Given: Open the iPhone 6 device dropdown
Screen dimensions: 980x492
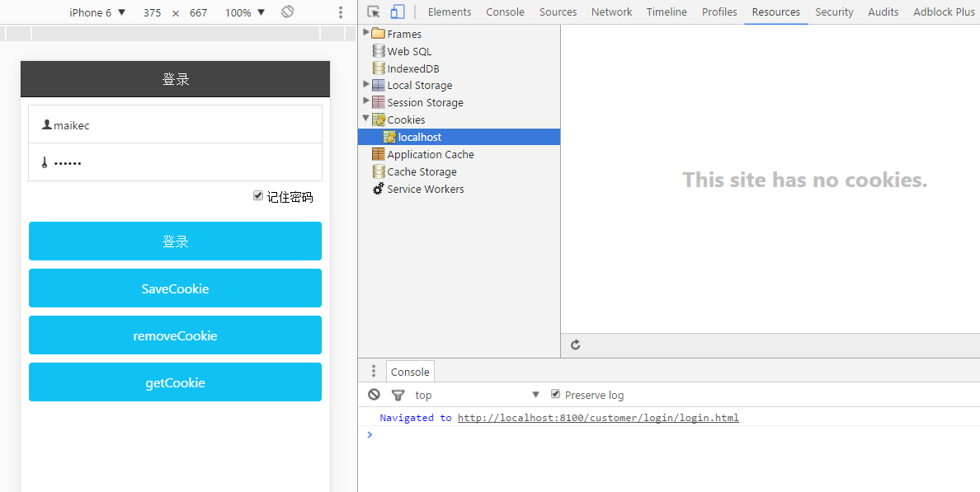Looking at the screenshot, I should pos(97,12).
